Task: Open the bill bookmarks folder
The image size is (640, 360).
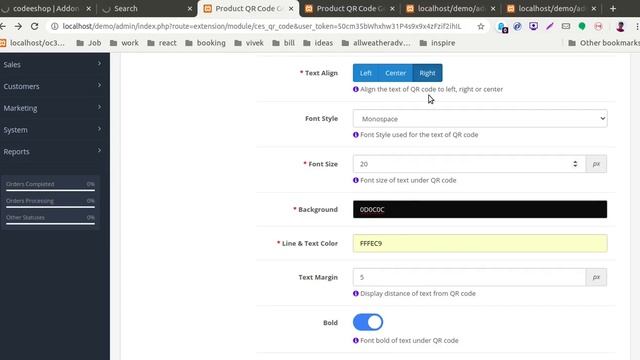Action: (283, 43)
